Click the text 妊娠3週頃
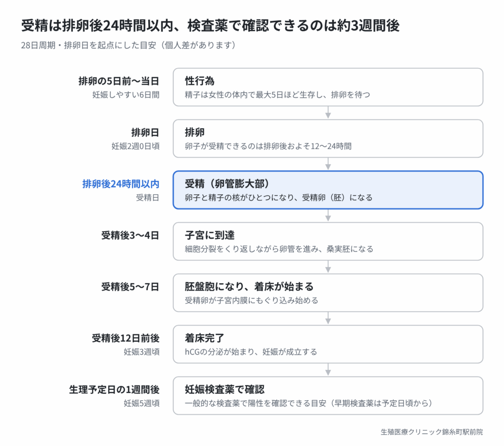504x446 pixels. [x=142, y=352]
